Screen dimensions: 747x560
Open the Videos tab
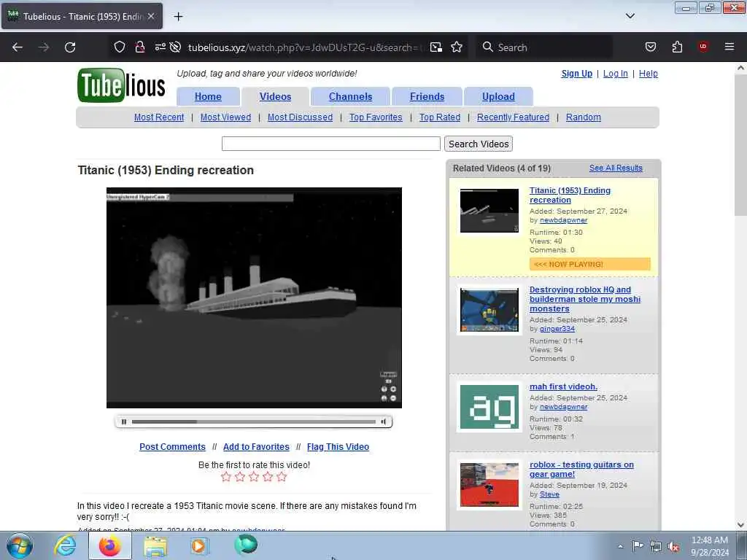tap(275, 97)
